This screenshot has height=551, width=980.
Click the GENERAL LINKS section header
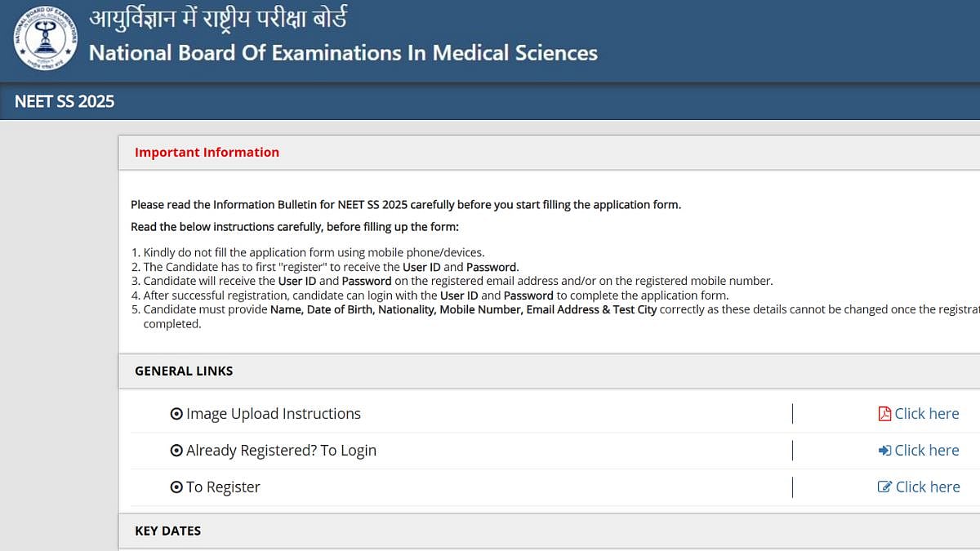point(184,371)
